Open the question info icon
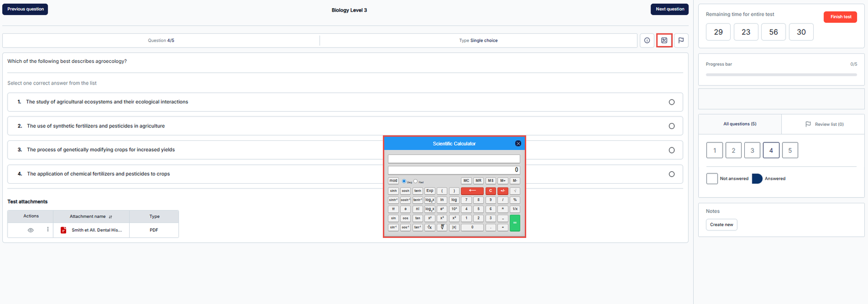868x304 pixels. click(x=647, y=40)
